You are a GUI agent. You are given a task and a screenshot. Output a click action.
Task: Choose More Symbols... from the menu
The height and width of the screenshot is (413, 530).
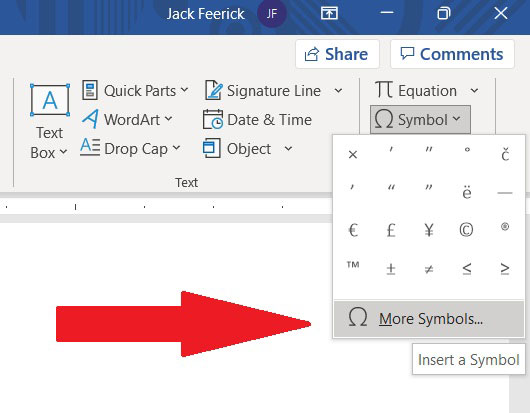429,319
